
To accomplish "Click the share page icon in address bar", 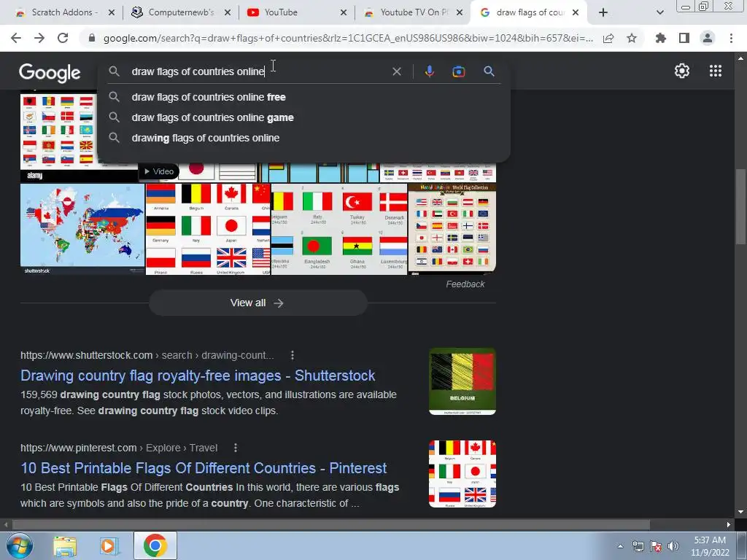I will [608, 38].
